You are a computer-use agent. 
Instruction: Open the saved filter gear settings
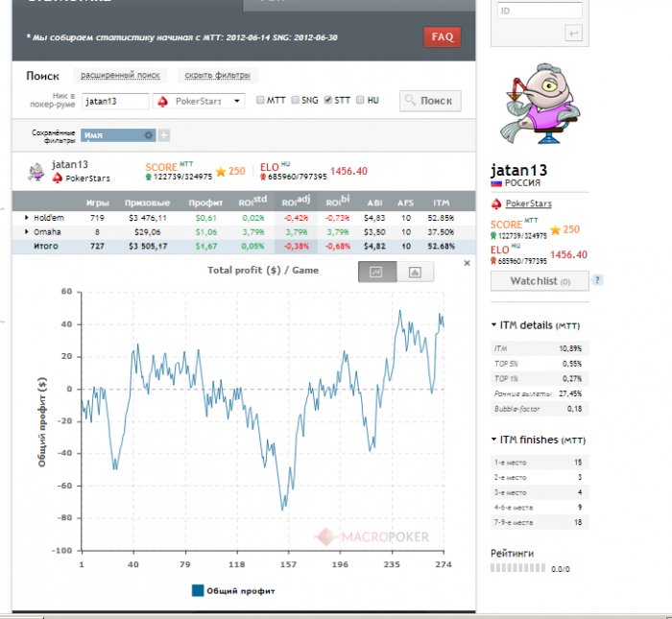[148, 135]
